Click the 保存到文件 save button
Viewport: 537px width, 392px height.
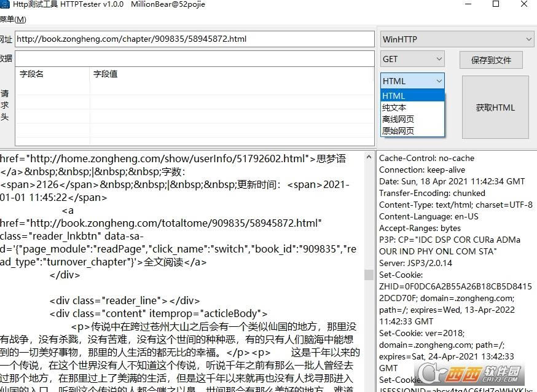click(x=492, y=60)
